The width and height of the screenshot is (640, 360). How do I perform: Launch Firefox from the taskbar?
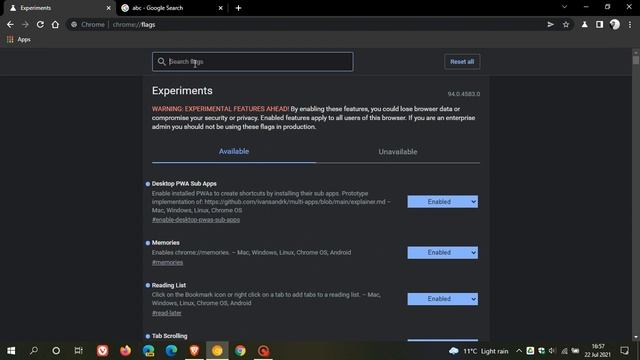click(x=125, y=351)
